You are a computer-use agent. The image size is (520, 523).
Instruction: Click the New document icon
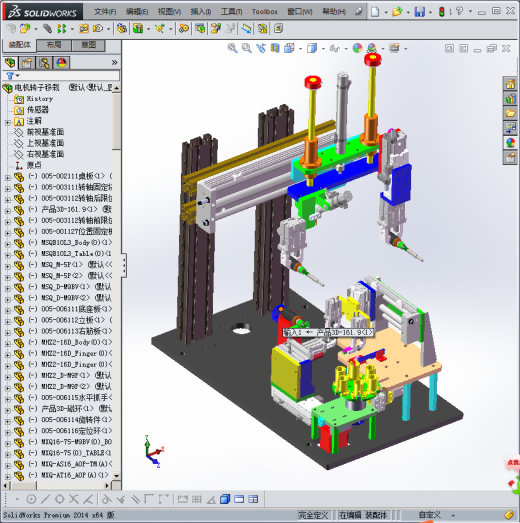point(375,12)
